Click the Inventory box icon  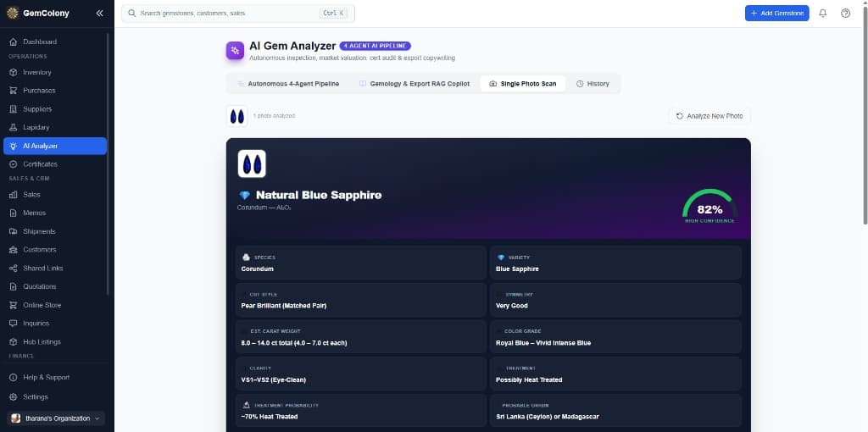coord(14,73)
